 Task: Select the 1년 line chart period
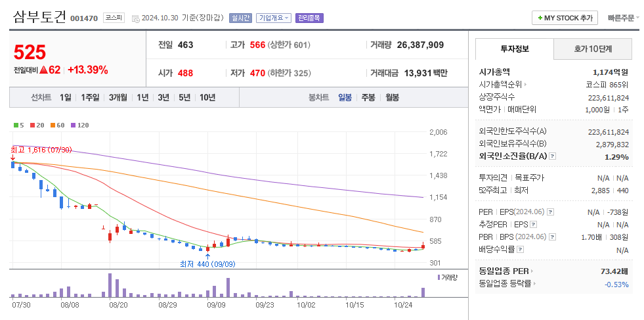pos(142,98)
